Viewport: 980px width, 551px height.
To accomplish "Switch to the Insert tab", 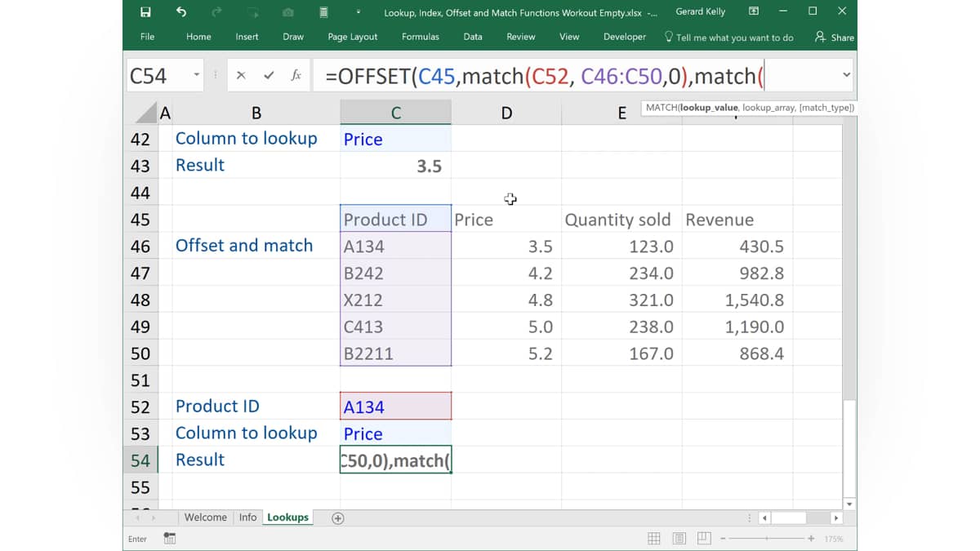I will (247, 37).
